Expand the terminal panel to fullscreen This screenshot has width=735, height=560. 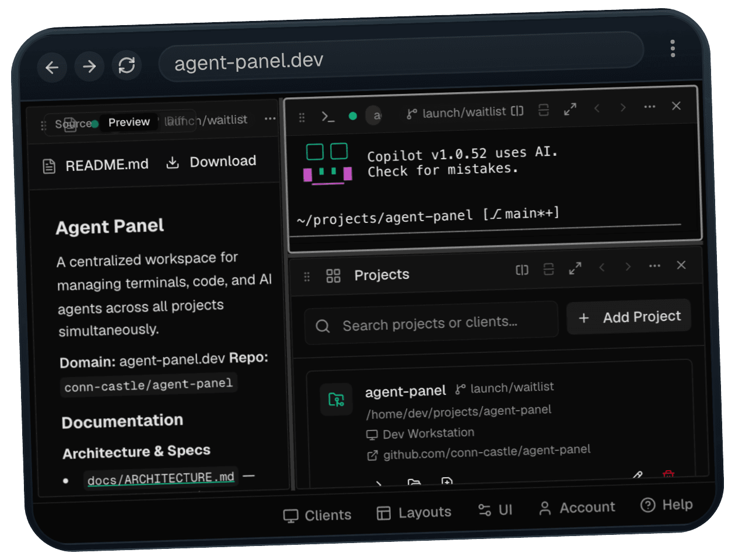point(570,109)
